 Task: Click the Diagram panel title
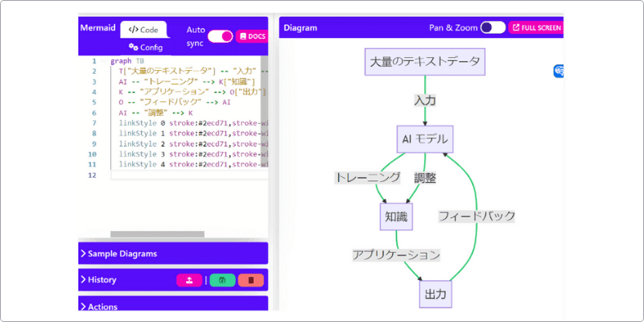300,28
